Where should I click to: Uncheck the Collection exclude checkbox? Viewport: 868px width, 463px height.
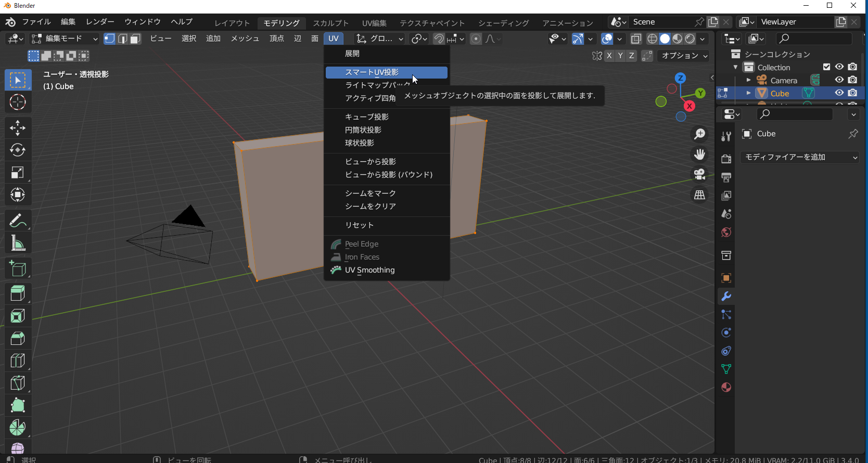coord(826,67)
